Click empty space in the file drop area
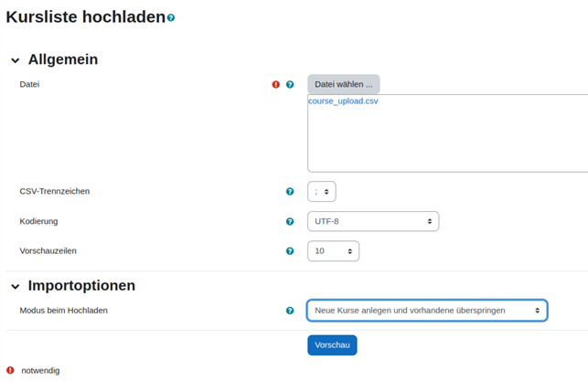Viewport: 588px width, 381px height. [448, 142]
